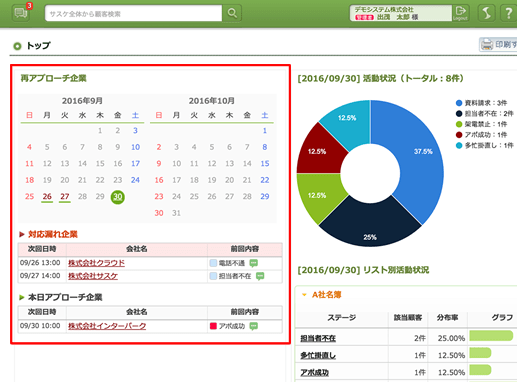Click the 担当者不在 legend navy swatch
This screenshot has width=517, height=382.
(x=459, y=114)
